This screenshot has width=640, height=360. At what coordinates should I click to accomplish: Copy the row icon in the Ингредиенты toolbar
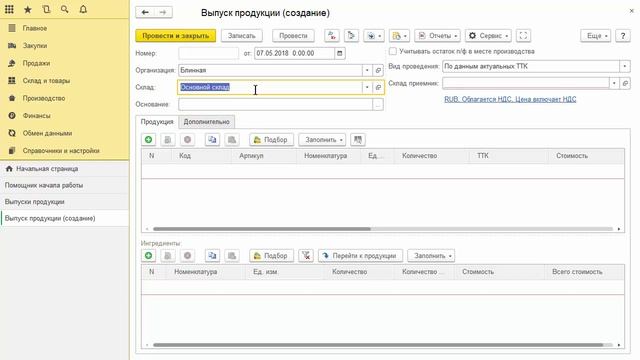[212, 256]
